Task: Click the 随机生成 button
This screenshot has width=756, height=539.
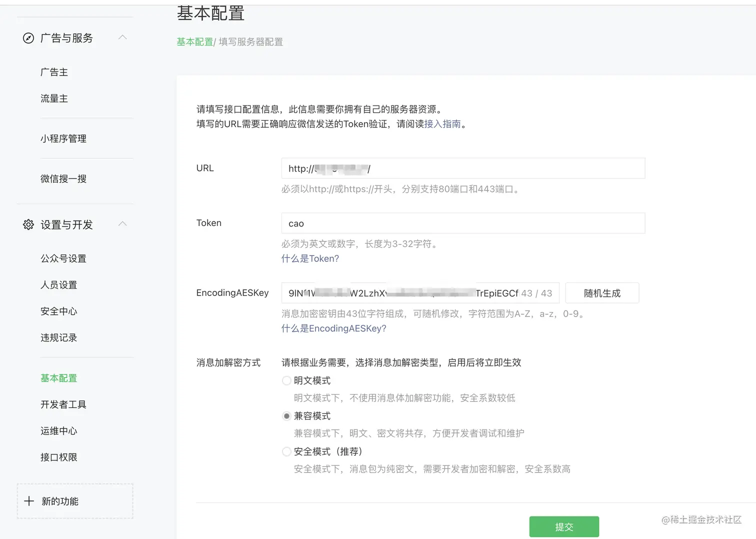Action: click(602, 293)
